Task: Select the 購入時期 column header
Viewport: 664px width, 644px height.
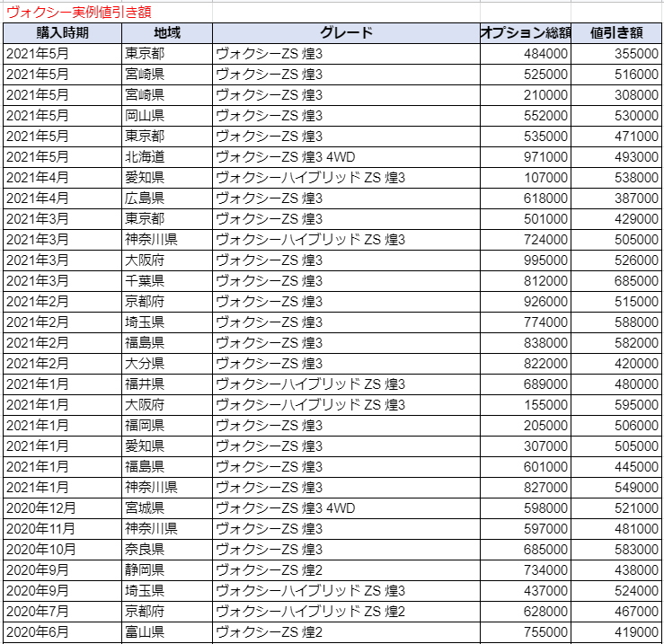Action: (x=62, y=33)
